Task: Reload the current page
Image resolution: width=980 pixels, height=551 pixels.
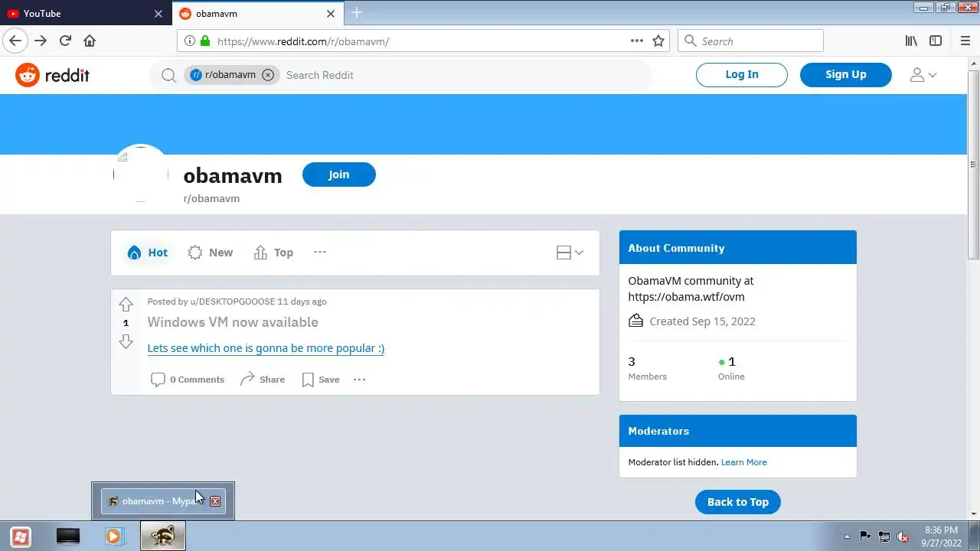Action: (65, 41)
